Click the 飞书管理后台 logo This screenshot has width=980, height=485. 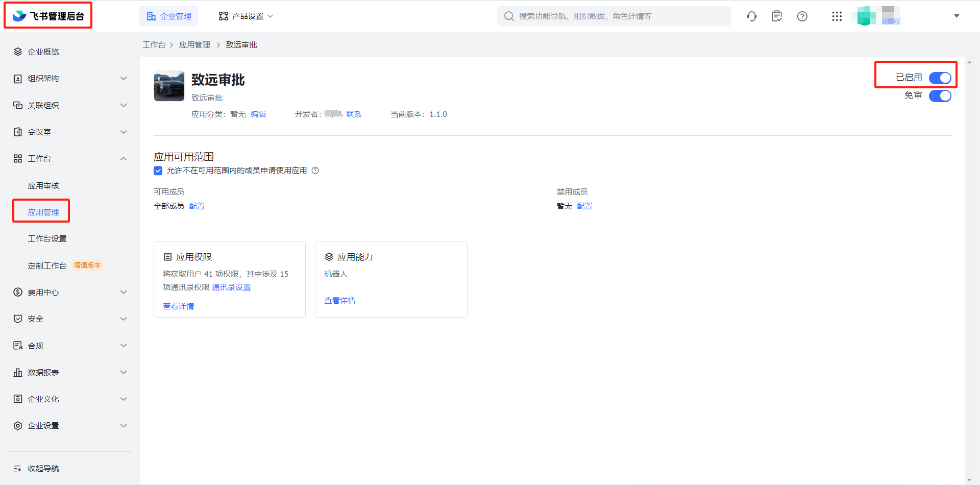pyautogui.click(x=47, y=15)
